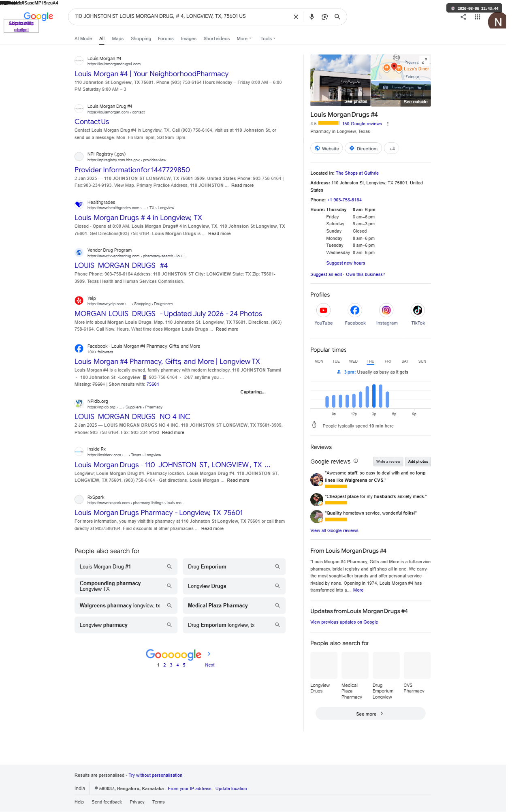
Task: Click the yellow star rating bar by 4.5
Action: click(x=329, y=123)
